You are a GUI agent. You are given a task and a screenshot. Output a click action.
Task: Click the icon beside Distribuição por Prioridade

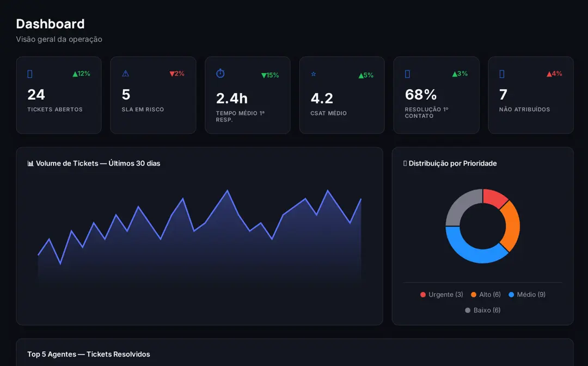pyautogui.click(x=405, y=163)
